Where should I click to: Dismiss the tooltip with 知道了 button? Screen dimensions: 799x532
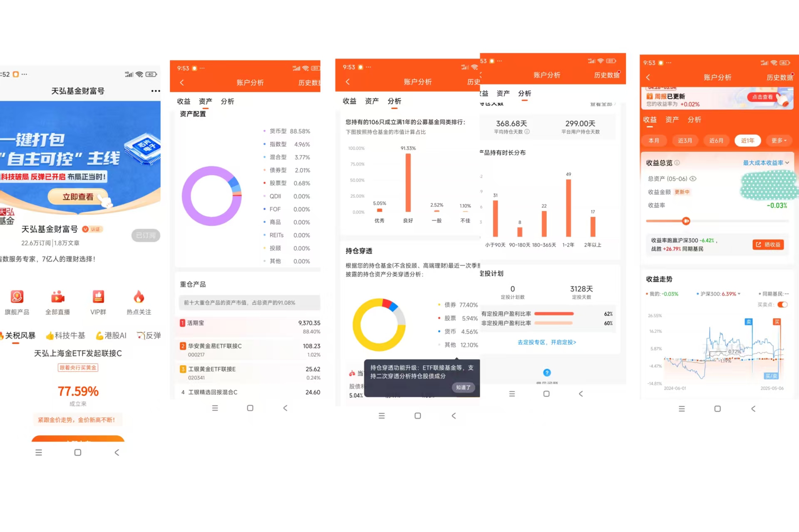pos(463,387)
